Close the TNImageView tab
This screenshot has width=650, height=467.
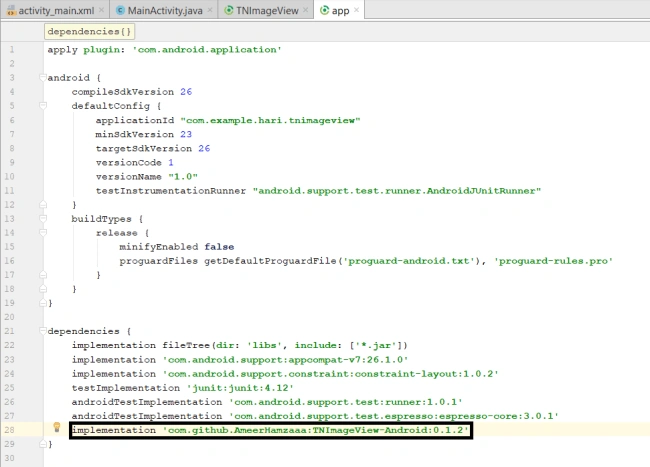click(306, 10)
